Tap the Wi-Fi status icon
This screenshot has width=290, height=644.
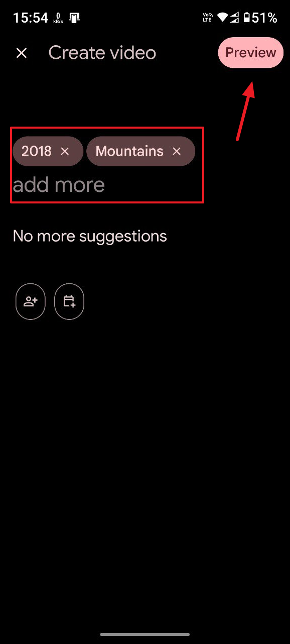click(222, 18)
